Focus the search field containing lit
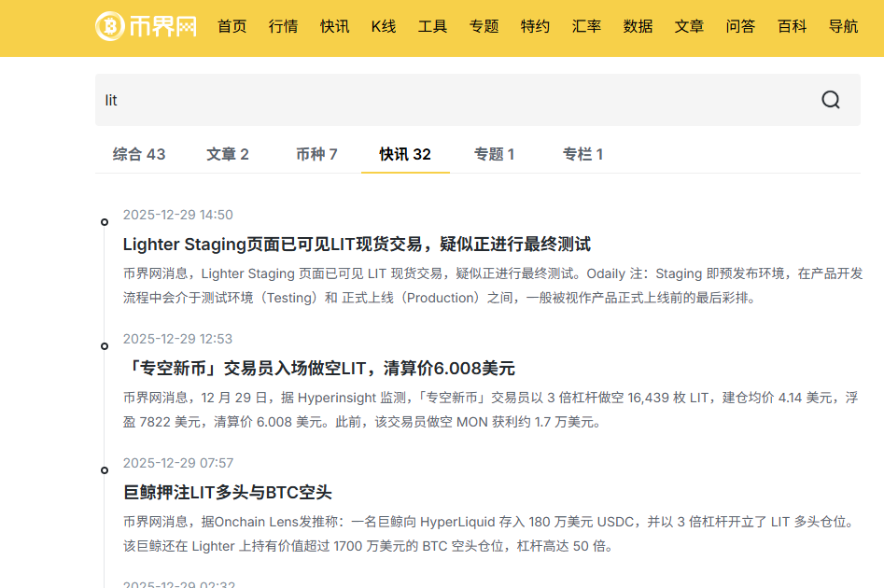The width and height of the screenshot is (884, 588). coord(478,100)
